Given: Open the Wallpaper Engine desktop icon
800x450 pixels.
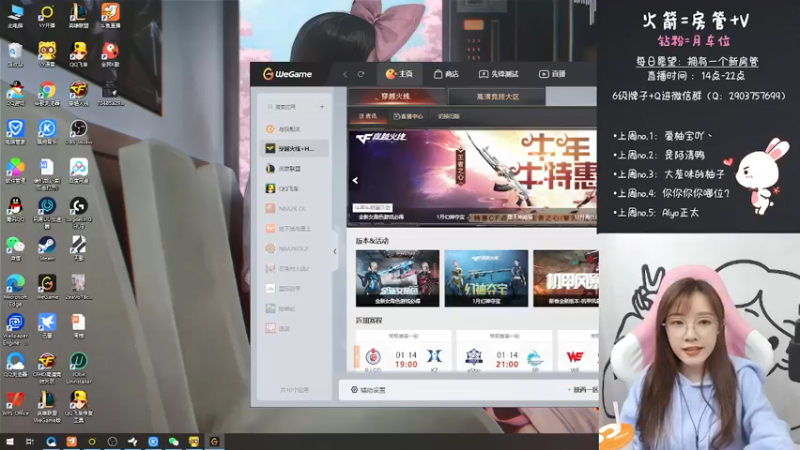Looking at the screenshot, I should pyautogui.click(x=15, y=329).
